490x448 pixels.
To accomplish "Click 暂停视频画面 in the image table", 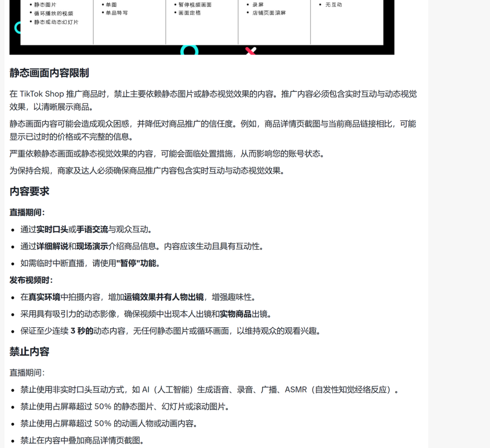I will (195, 5).
